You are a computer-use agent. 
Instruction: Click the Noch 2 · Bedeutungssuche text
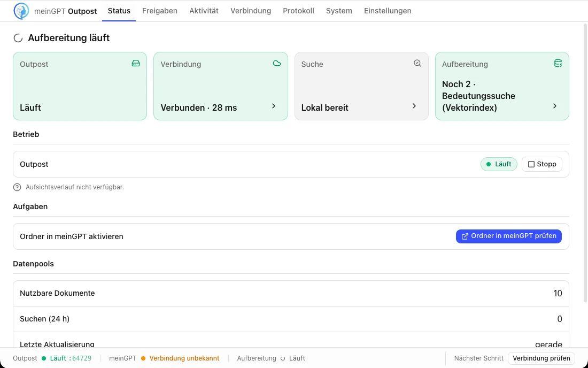(478, 96)
